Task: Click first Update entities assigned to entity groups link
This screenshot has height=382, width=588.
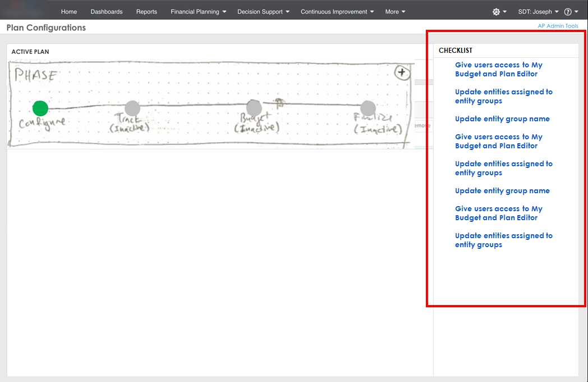Action: [504, 97]
